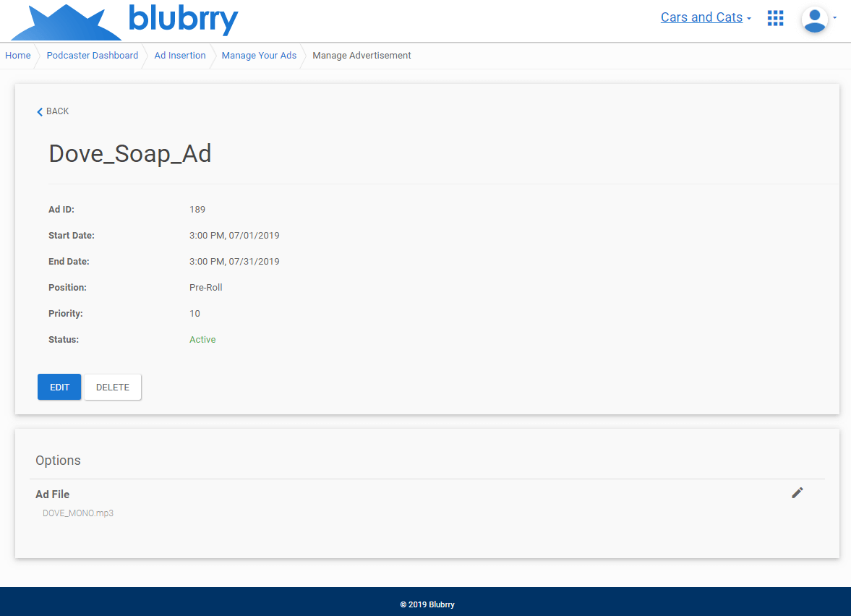Screen dimensions: 851x616
Task: Click the blue EDIT button
Action: pyautogui.click(x=59, y=387)
